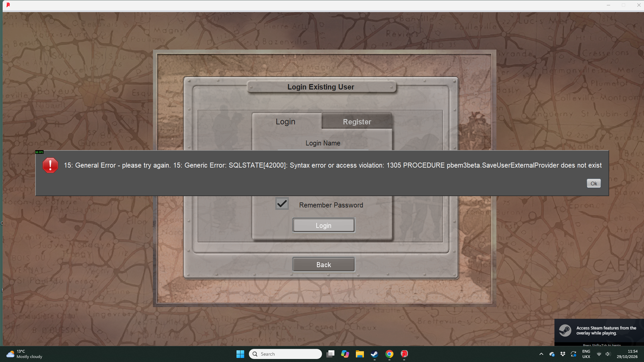The height and width of the screenshot is (362, 644).
Task: Click the Dropbox tray icon
Action: [x=563, y=354]
